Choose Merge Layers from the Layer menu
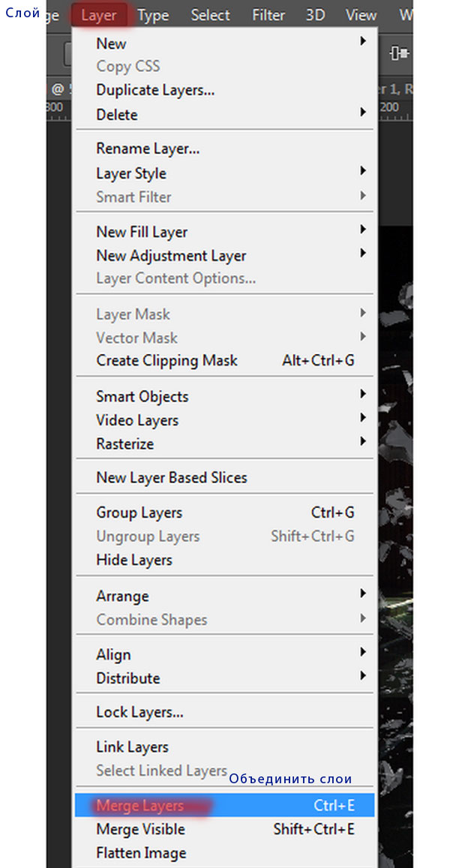Image resolution: width=450 pixels, height=868 pixels. [x=225, y=806]
